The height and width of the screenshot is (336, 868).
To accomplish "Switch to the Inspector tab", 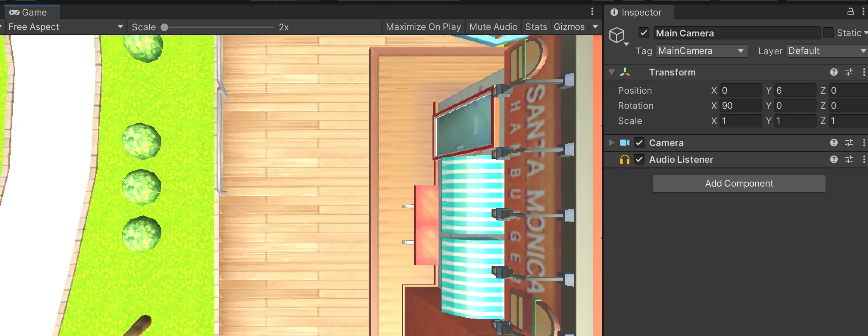I will click(x=638, y=12).
